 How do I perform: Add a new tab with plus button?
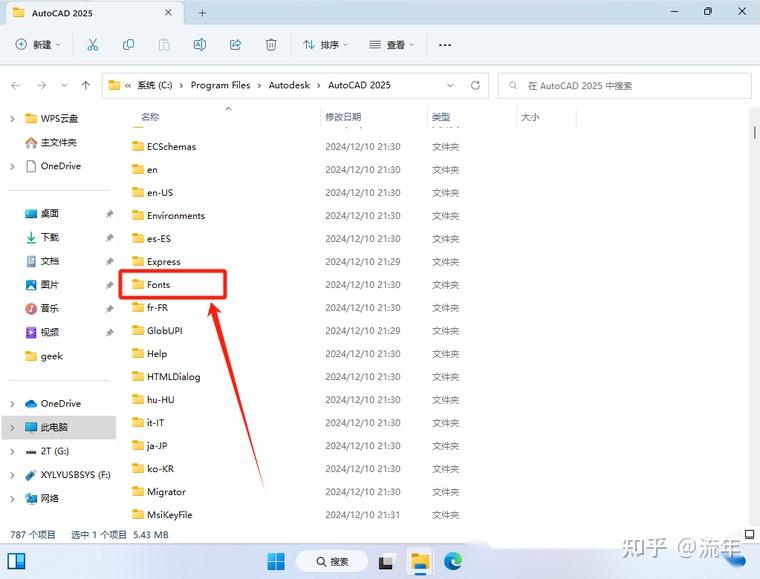point(202,13)
